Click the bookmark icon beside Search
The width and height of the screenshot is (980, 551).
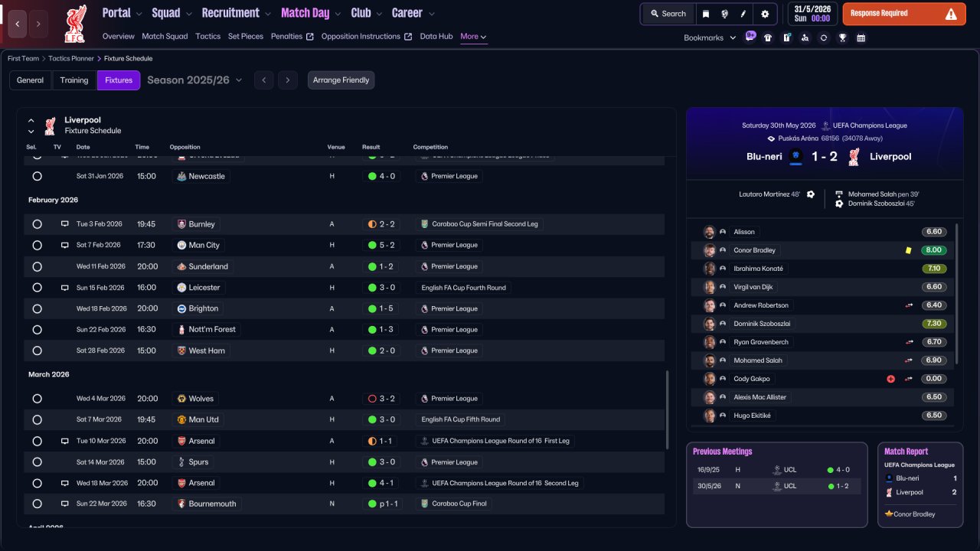[x=706, y=14]
